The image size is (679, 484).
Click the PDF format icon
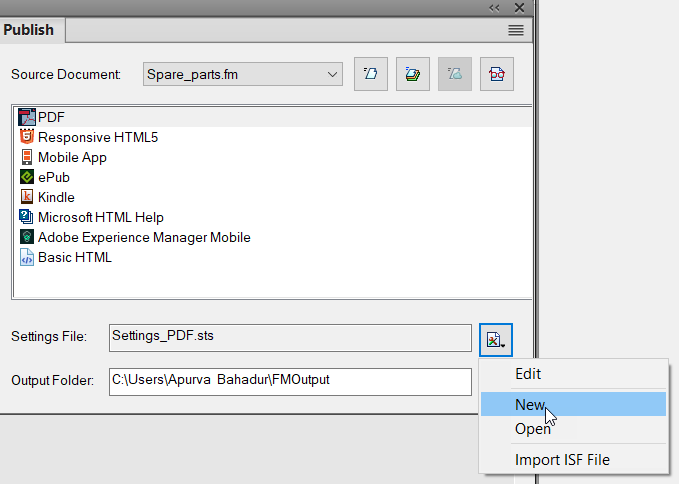pyautogui.click(x=27, y=117)
